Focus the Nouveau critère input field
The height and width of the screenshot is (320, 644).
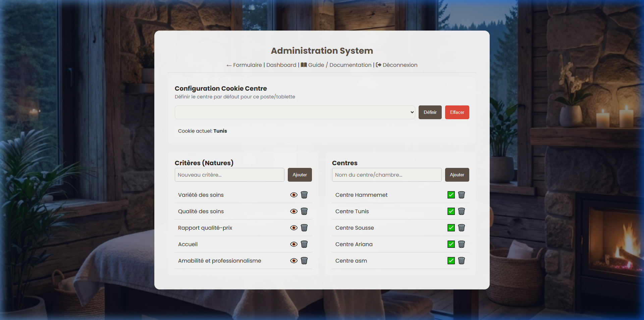(x=229, y=175)
